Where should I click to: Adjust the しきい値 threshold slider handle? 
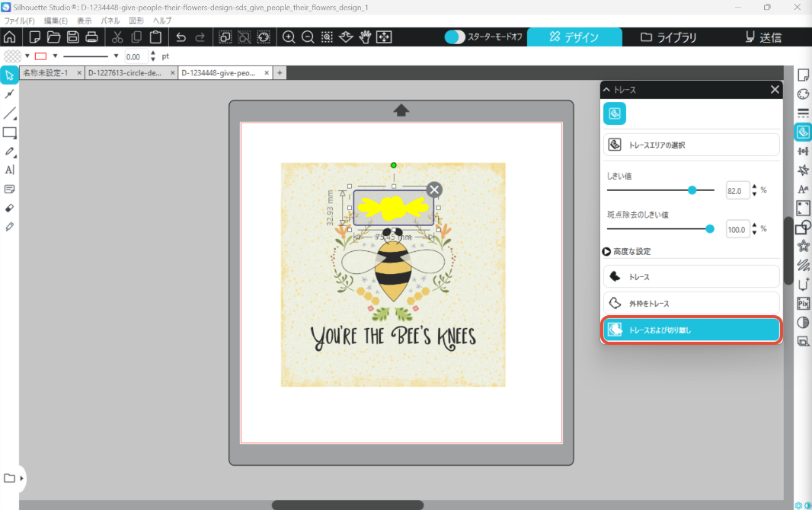(692, 190)
